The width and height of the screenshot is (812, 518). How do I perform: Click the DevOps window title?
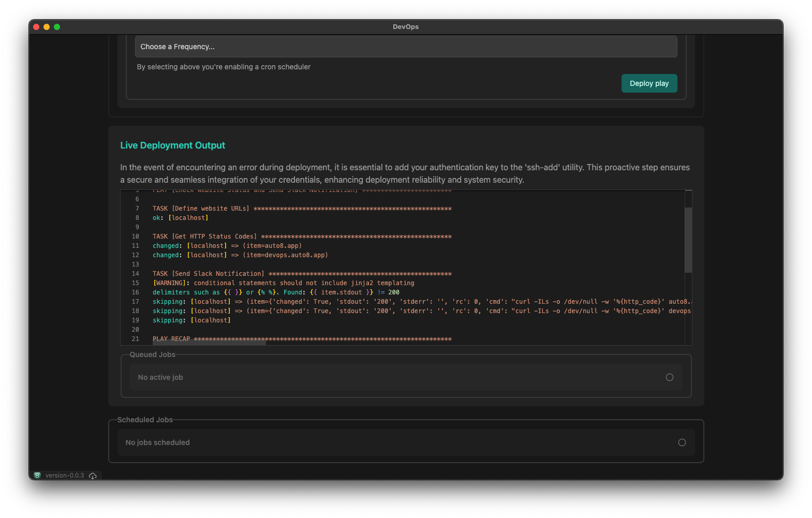(406, 27)
